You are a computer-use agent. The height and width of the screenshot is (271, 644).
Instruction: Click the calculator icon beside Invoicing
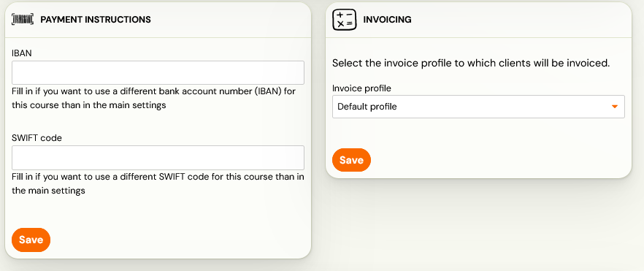[344, 20]
